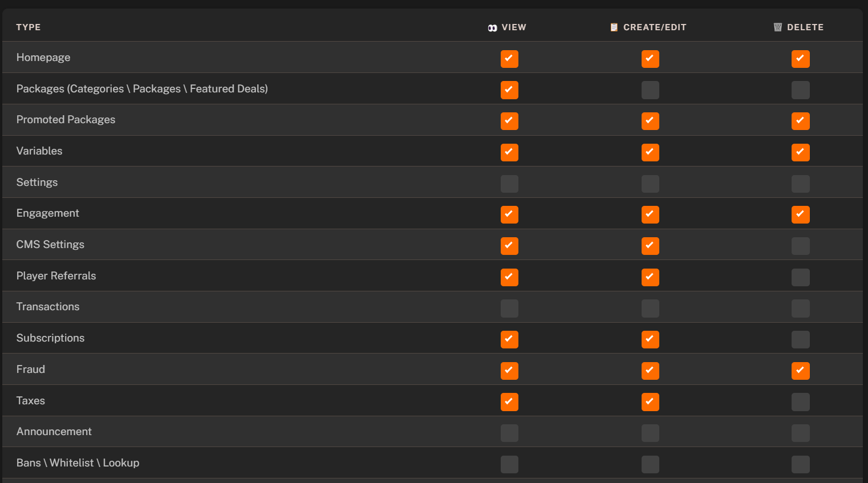This screenshot has width=868, height=483.
Task: Check Create/Edit for Bans \ Whitelist \ Lookup
Action: click(650, 464)
